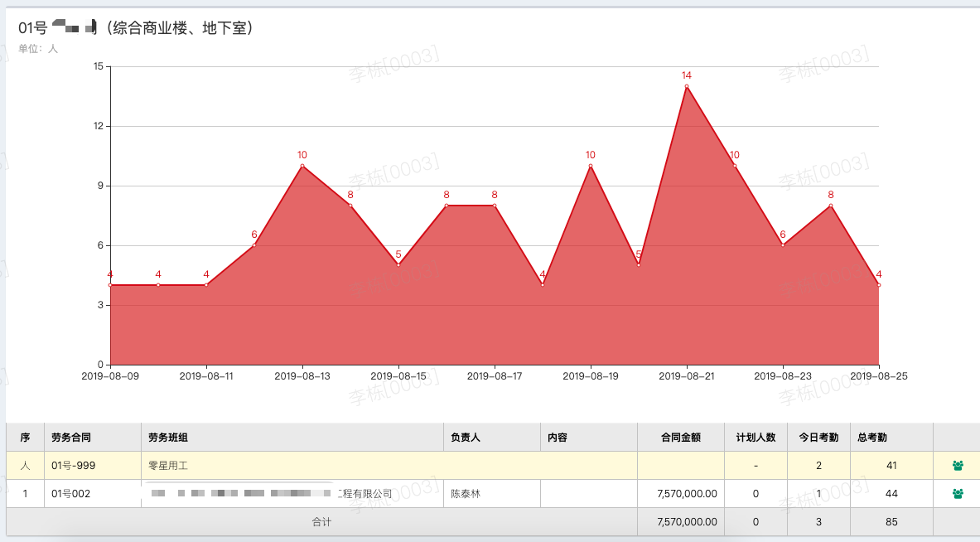The image size is (980, 542).
Task: Click today's attendance sum 3 in 合计 row
Action: [x=818, y=522]
